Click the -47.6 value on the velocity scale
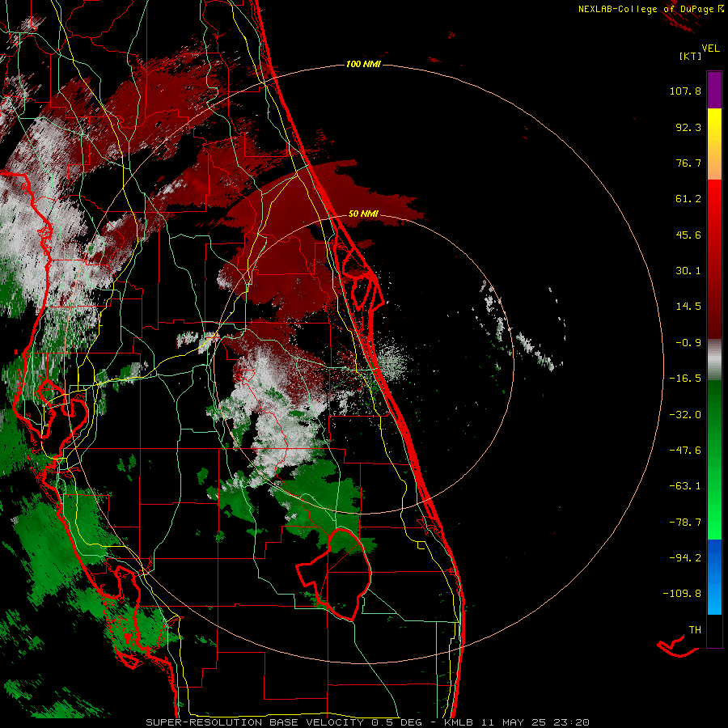 point(685,451)
